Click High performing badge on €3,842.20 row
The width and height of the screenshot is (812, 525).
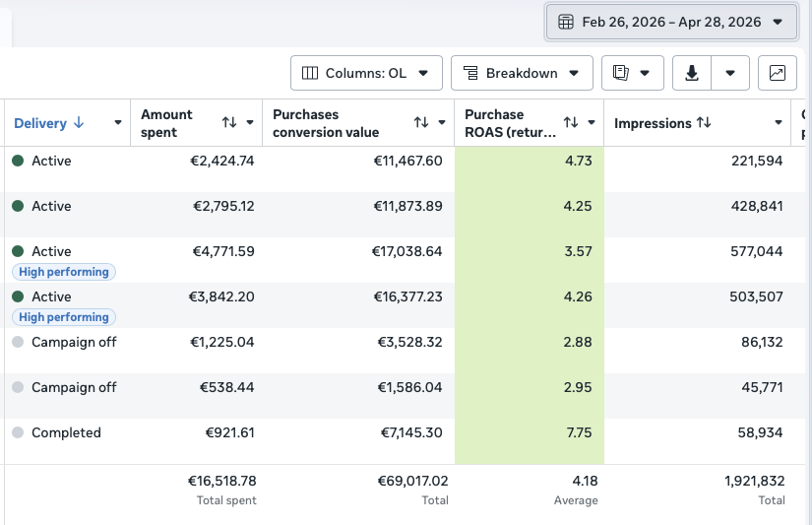coord(64,316)
